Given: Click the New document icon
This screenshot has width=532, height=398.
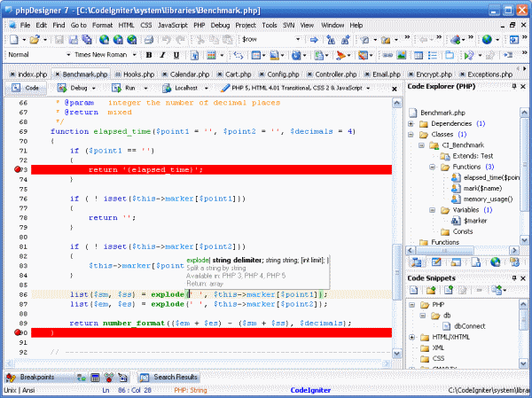Looking at the screenshot, I should point(14,40).
